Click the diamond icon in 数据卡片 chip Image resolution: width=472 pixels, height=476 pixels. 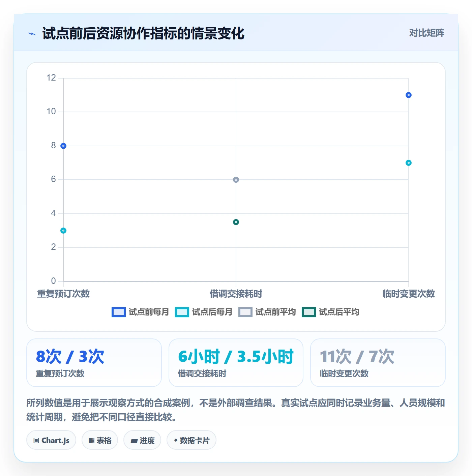tap(176, 440)
